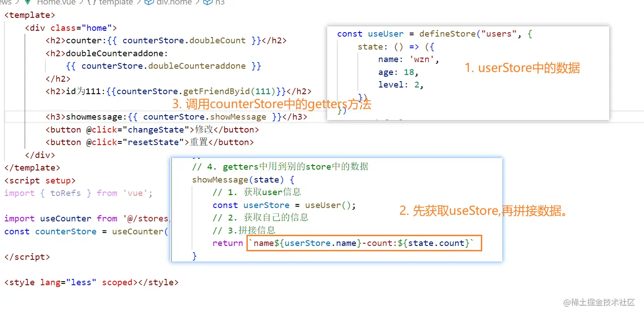Click counterStore.showMessage in h3 line
Viewport: 644px width, 316px height.
[205, 117]
